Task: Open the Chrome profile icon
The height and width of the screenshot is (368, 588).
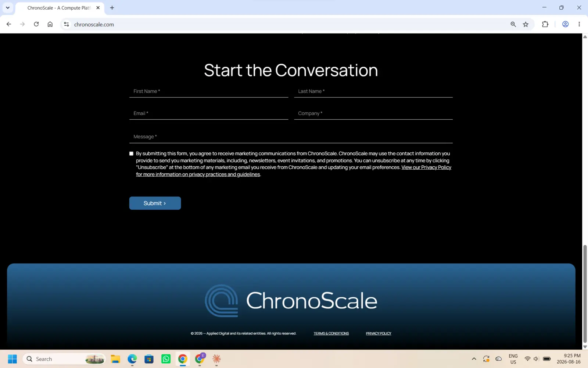Action: click(x=566, y=24)
